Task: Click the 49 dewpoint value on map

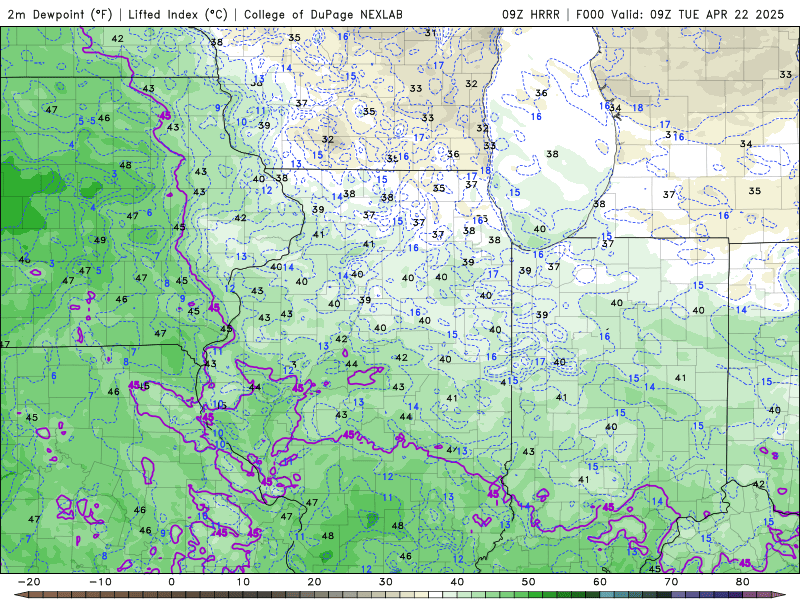Action: [100, 240]
